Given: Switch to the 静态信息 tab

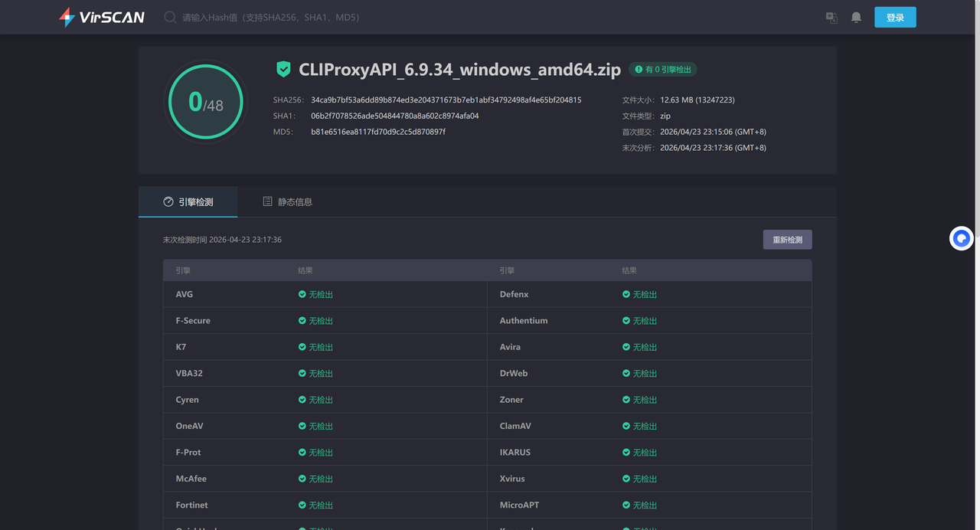Looking at the screenshot, I should (288, 202).
